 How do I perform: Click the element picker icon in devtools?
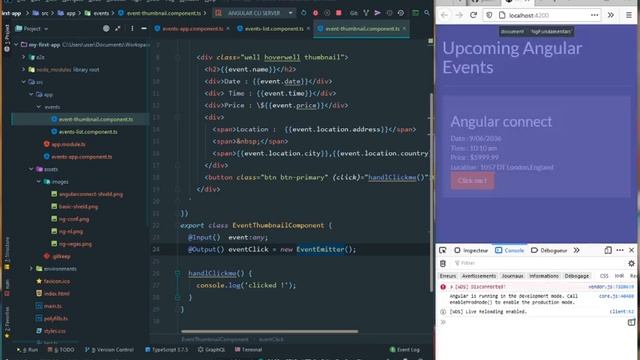442,250
